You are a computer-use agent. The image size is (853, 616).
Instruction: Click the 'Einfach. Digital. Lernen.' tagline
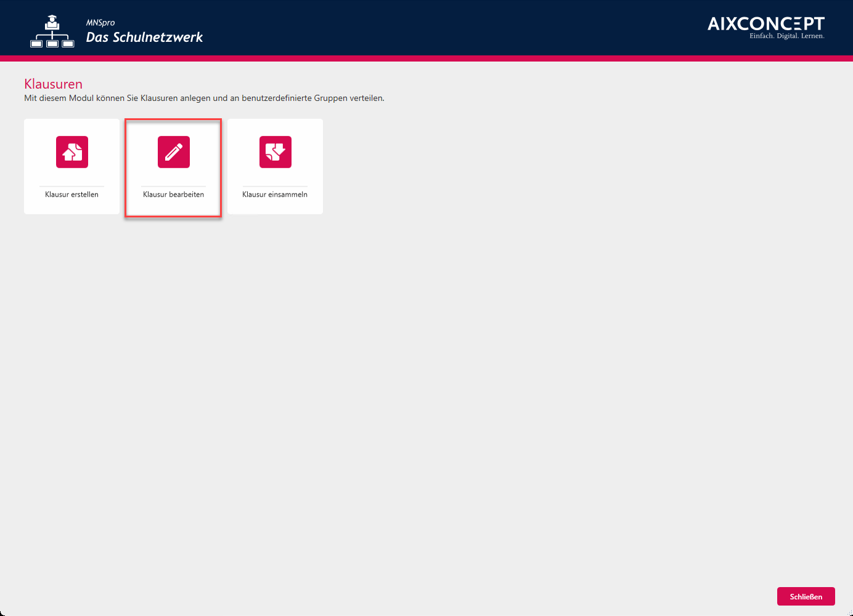click(786, 36)
